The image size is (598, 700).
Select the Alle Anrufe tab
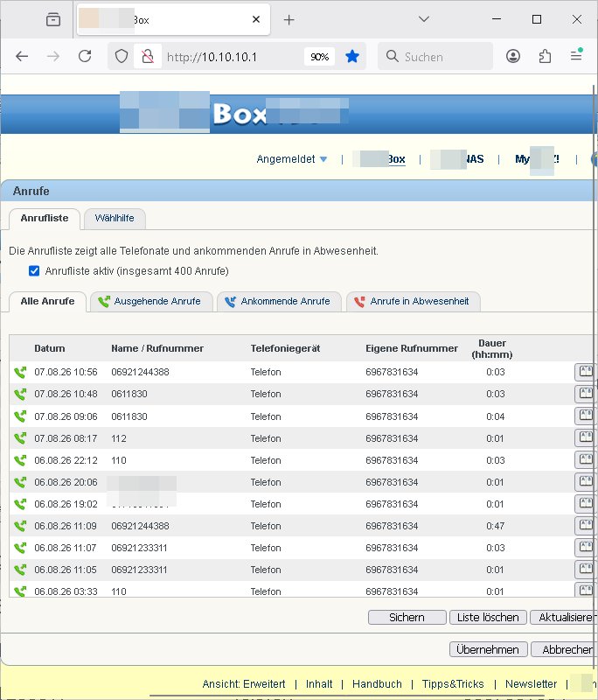click(x=47, y=301)
